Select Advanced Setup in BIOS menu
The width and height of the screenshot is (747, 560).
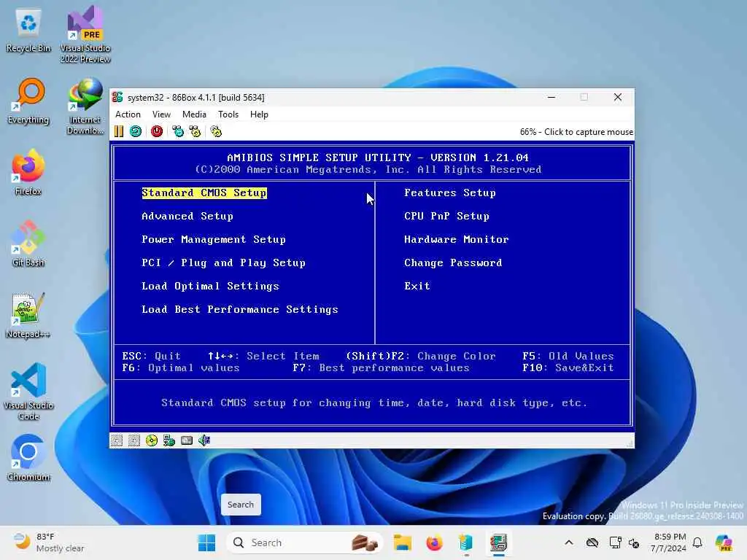[187, 216]
